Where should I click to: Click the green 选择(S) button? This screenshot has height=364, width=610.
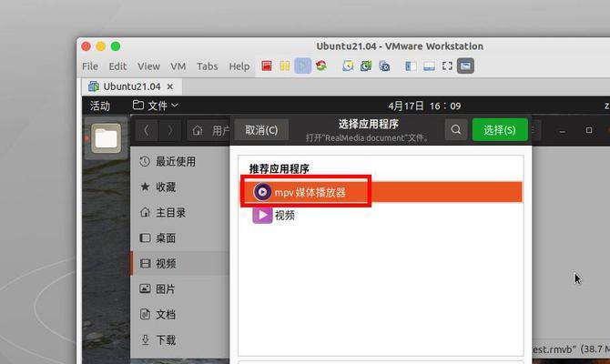(x=500, y=130)
